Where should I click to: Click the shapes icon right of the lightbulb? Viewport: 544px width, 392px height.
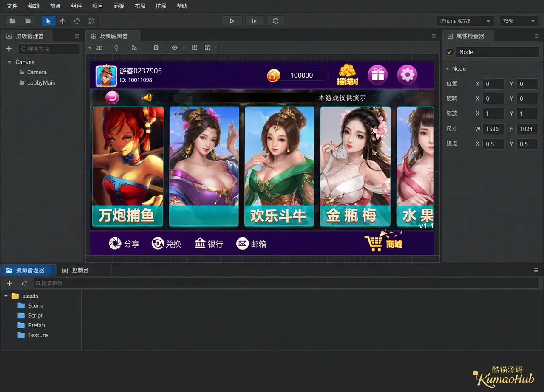click(134, 48)
